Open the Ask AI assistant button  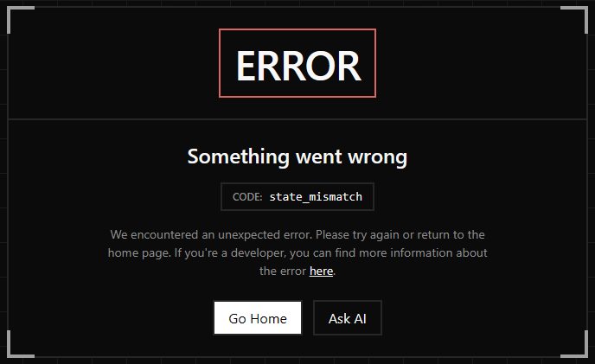point(347,318)
